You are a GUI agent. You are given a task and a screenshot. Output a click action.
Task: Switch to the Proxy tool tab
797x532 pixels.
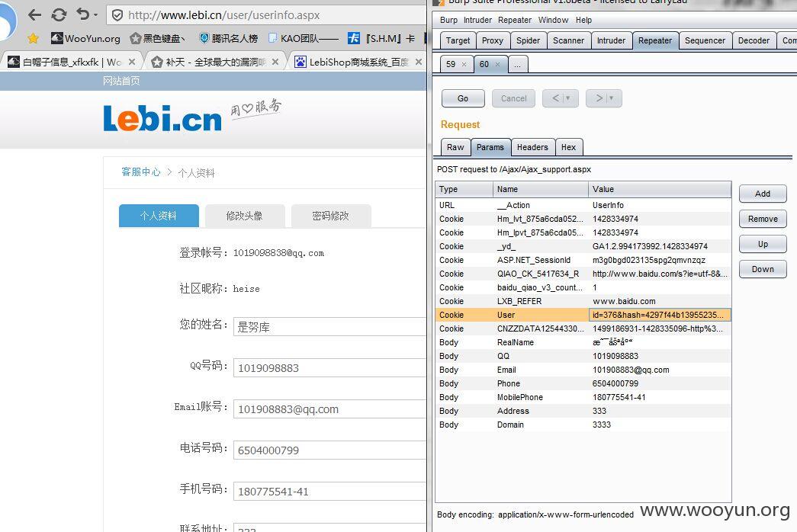click(493, 40)
